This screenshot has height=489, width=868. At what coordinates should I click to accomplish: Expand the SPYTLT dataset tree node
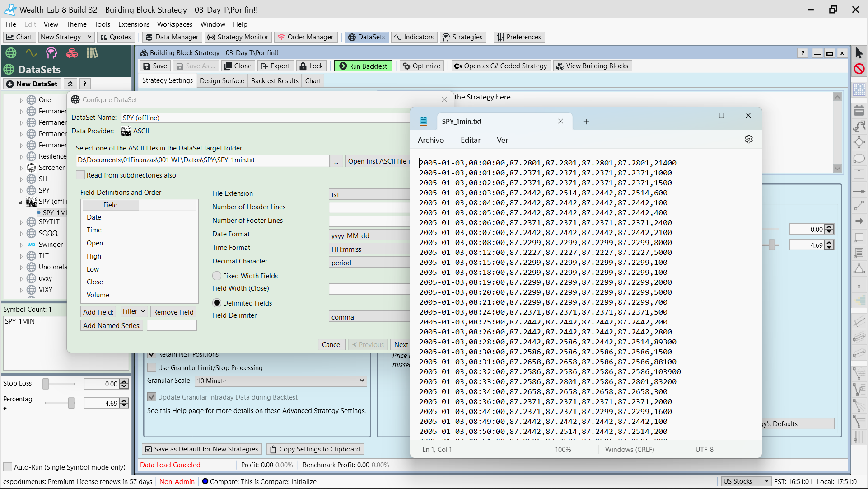point(21,222)
